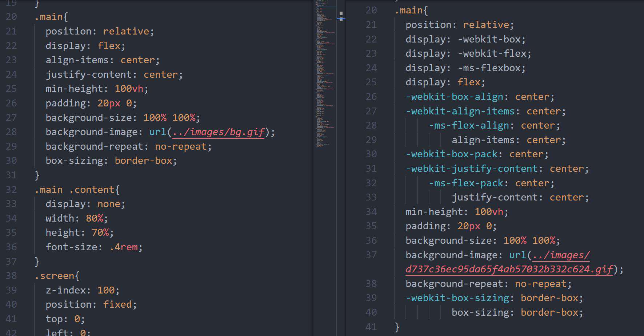644x336 pixels.
Task: Click line number 32 in the left pane
Action: (x=11, y=190)
